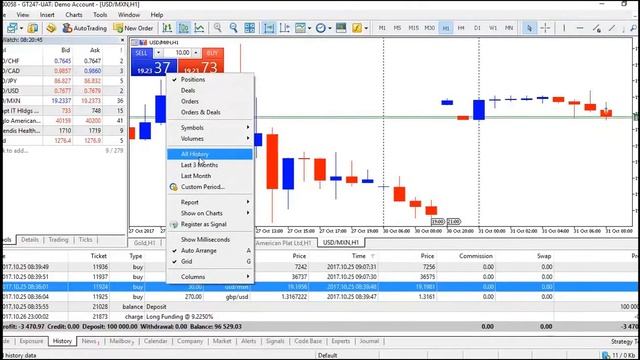Switch to the Journal tab
The height and width of the screenshot is (360, 640).
(x=369, y=341)
